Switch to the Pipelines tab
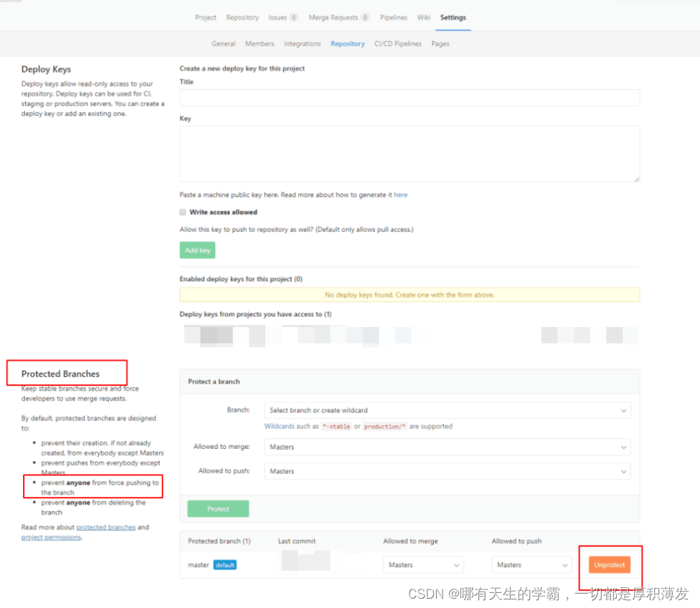This screenshot has height=608, width=700. pyautogui.click(x=393, y=17)
